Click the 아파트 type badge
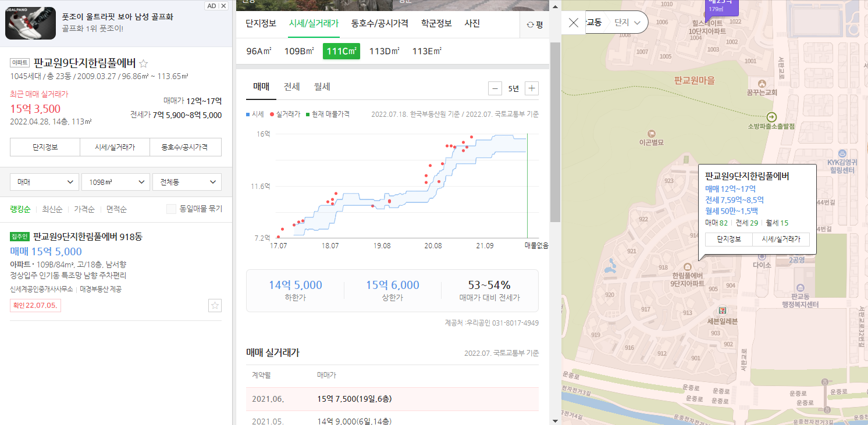 tap(19, 63)
